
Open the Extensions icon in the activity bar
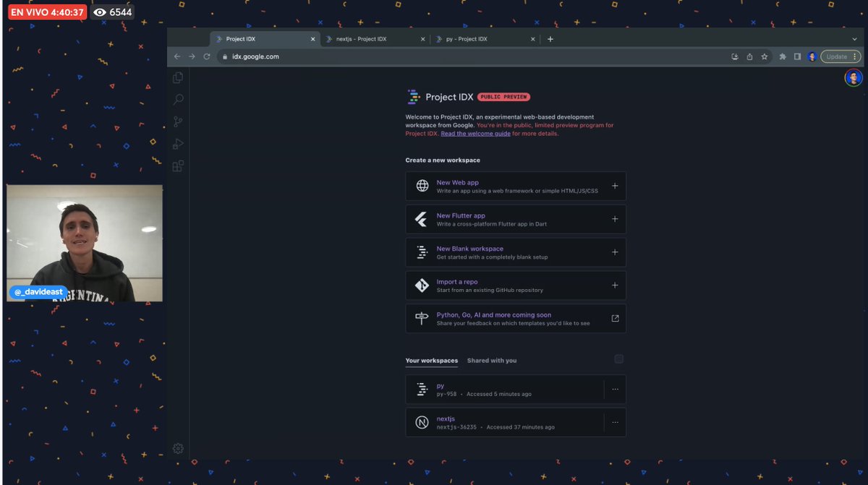tap(178, 166)
